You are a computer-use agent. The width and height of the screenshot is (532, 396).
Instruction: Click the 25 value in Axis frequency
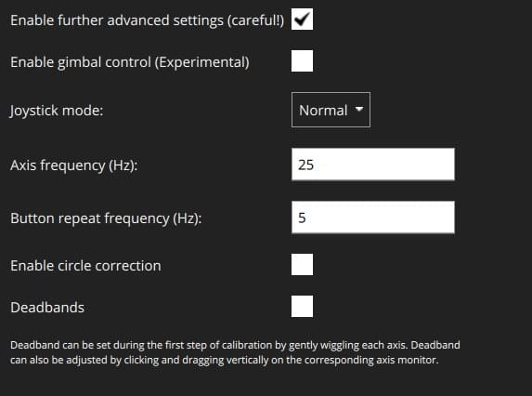pos(305,165)
